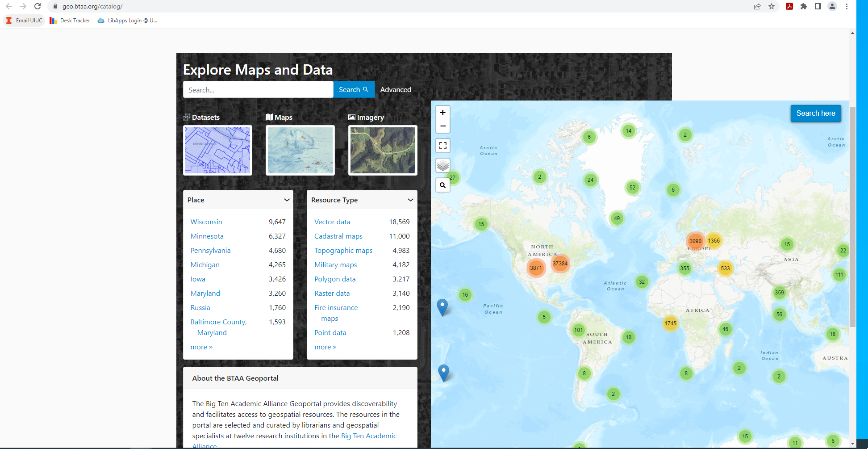Image resolution: width=868 pixels, height=449 pixels.
Task: Click browser back arrow
Action: 9,6
